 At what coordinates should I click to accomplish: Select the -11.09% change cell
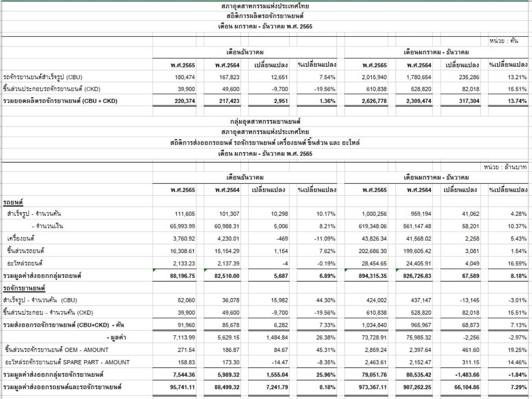click(x=325, y=239)
